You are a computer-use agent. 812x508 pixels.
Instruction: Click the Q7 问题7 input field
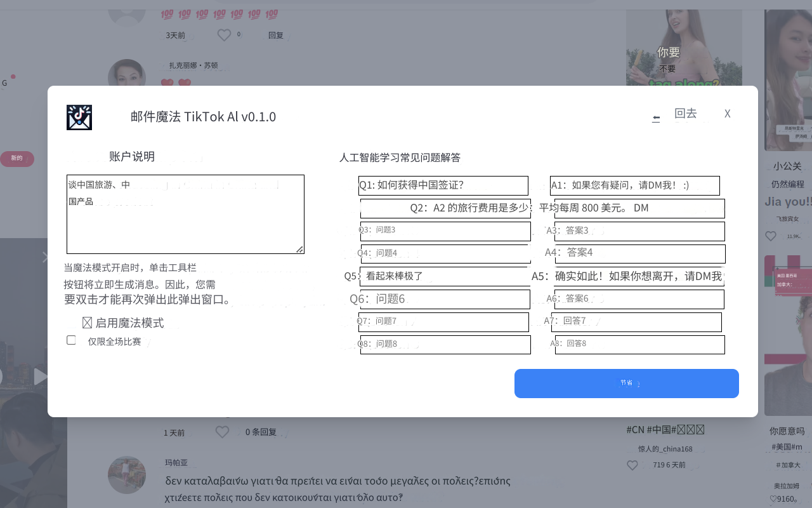point(443,322)
